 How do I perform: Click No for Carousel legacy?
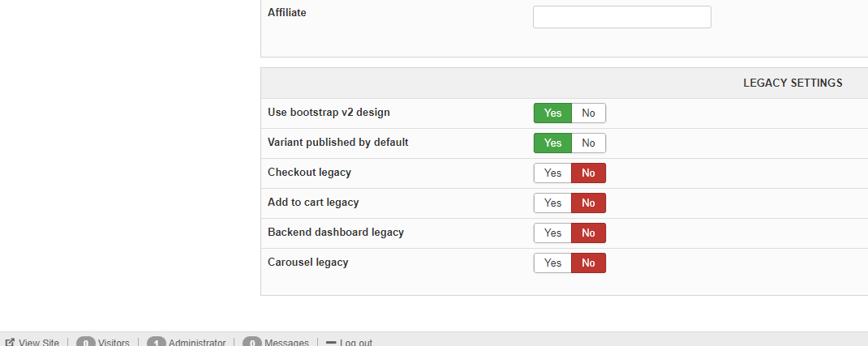tap(588, 263)
